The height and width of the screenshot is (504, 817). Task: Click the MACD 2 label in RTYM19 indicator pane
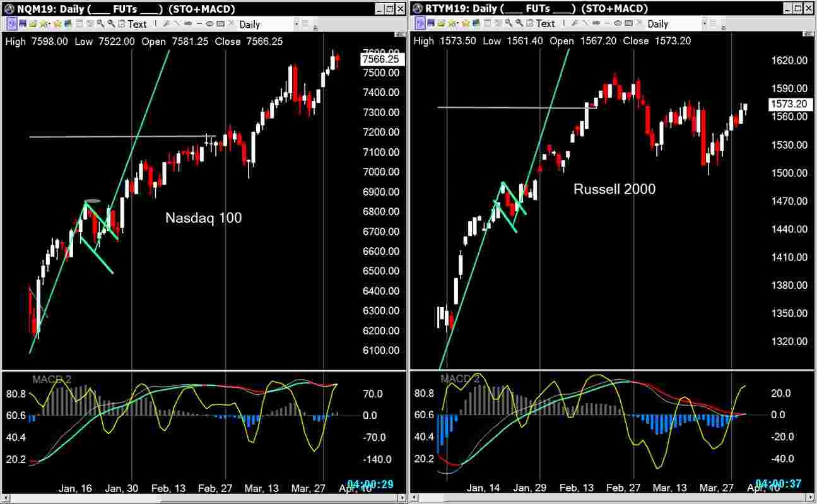[x=461, y=379]
